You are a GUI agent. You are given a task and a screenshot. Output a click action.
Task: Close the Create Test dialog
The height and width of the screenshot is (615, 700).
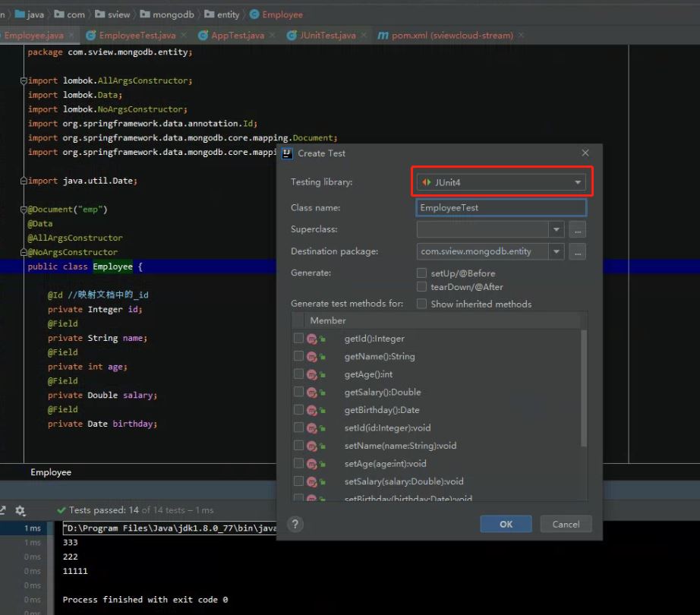(585, 153)
